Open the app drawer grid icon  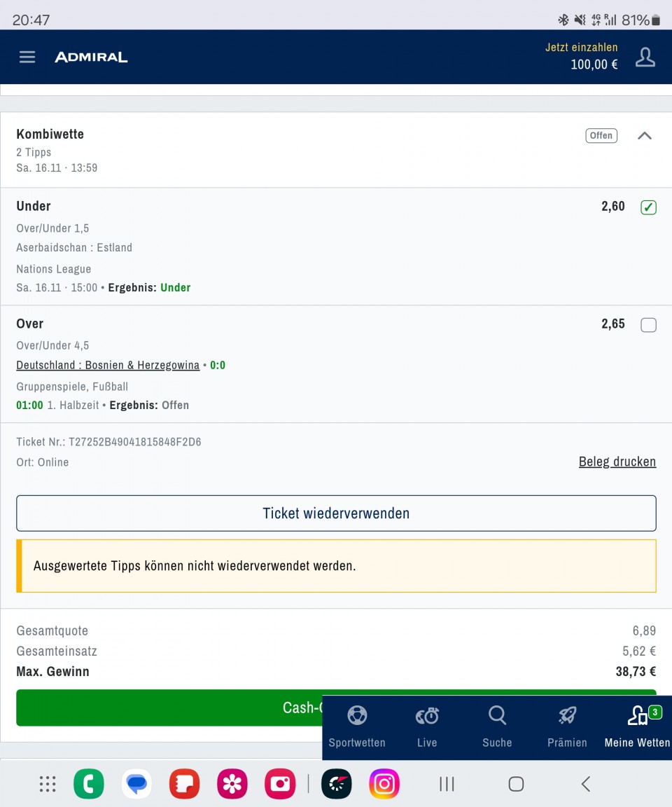coord(48,784)
